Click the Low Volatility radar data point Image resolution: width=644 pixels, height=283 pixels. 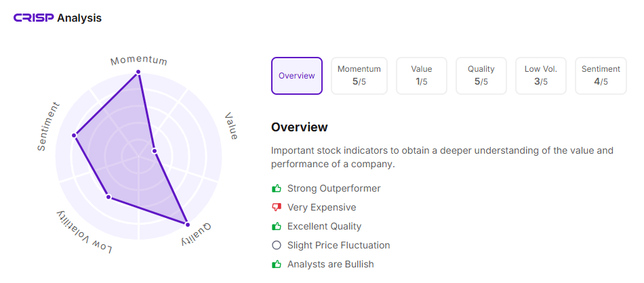[x=108, y=197]
